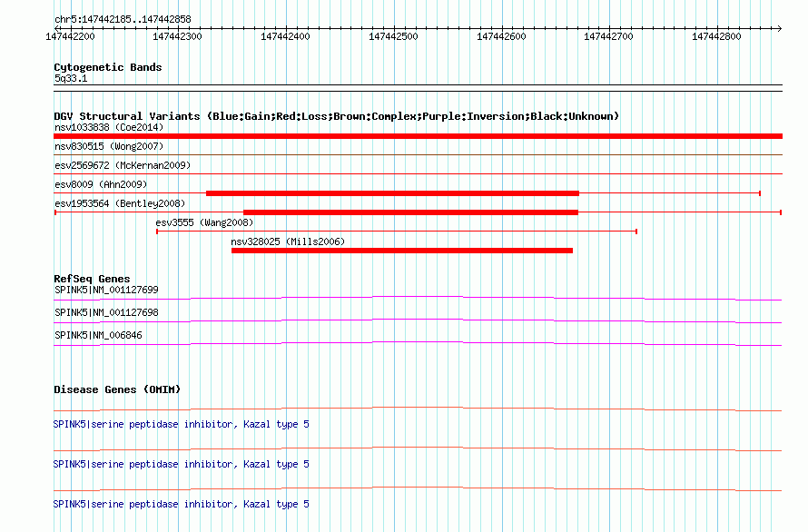Open the third SPINK5 serine peptidase inhibitor OMIM link
Image resolution: width=808 pixels, height=532 pixels.
(x=181, y=504)
